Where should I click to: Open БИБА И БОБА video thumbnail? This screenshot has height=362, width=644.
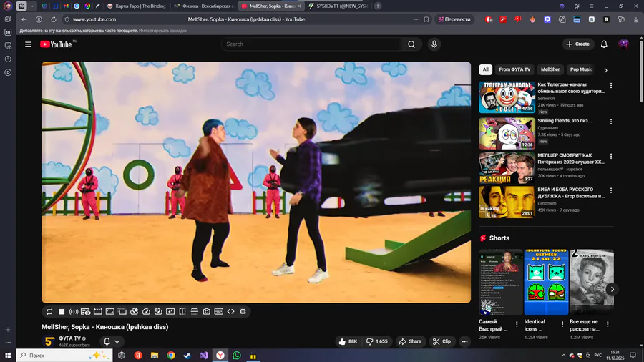tap(507, 202)
